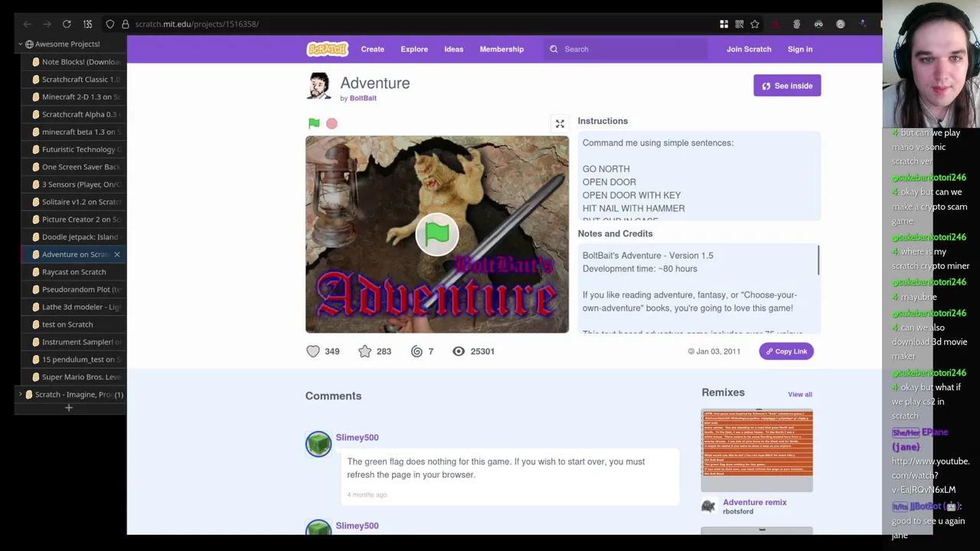Click the padlock site security icon
The image size is (980, 551).
(126, 24)
